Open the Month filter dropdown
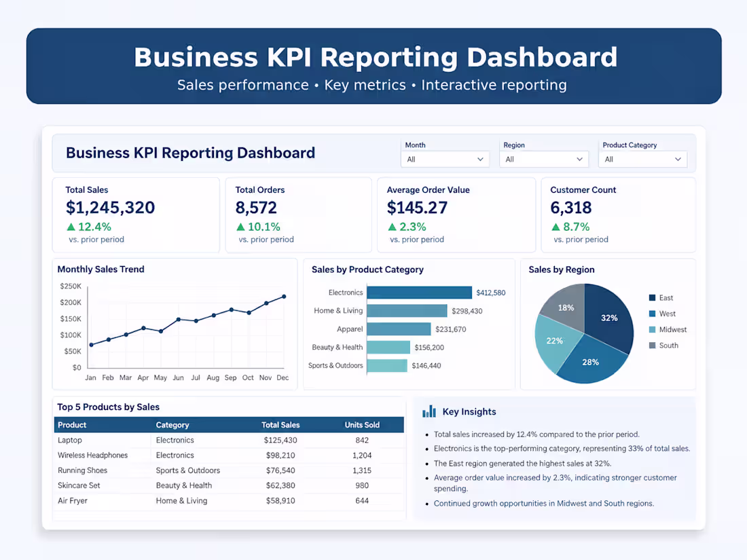This screenshot has width=747, height=560. [x=445, y=159]
